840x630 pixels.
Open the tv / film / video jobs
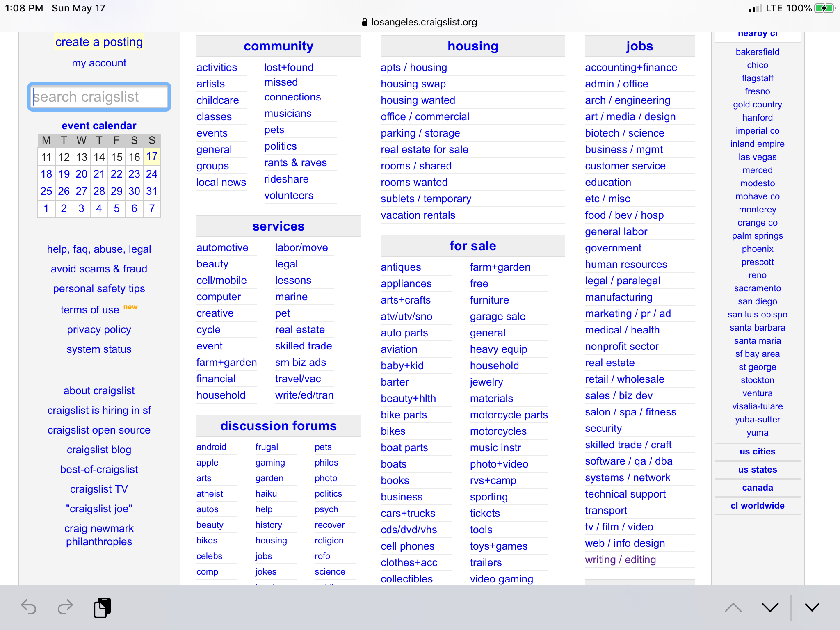pos(619,527)
